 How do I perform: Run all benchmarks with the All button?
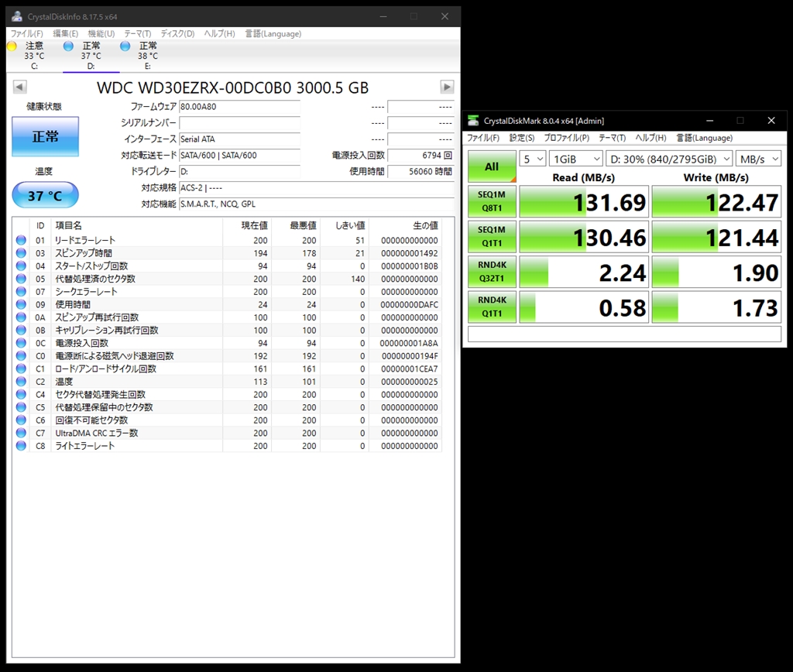(492, 166)
